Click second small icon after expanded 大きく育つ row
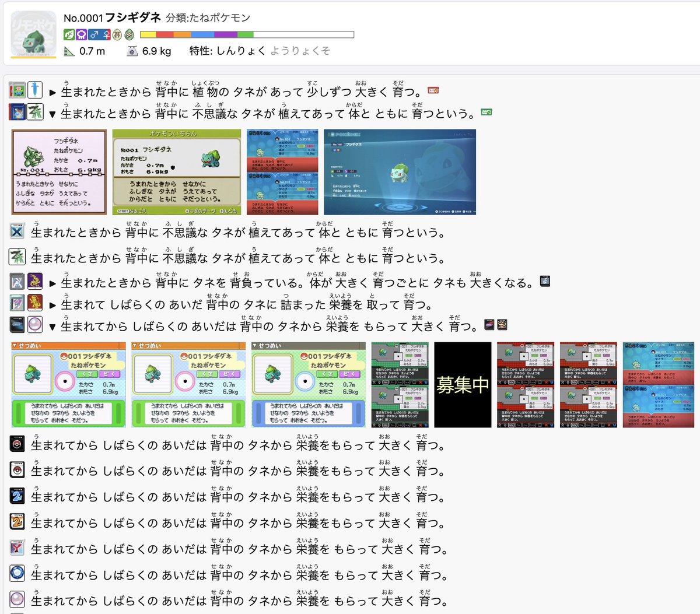This screenshot has width=700, height=614. coord(502,325)
